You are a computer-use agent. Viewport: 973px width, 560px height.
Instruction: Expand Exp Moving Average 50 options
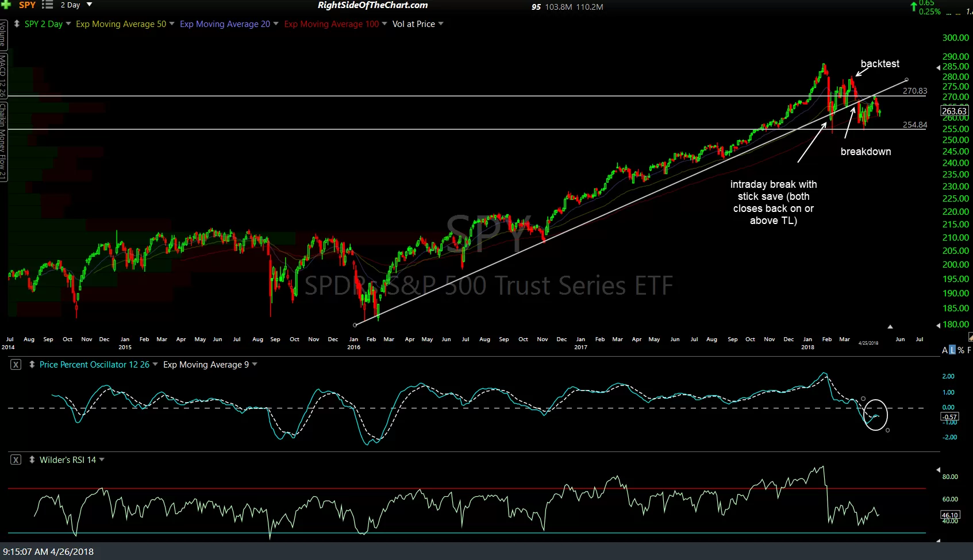point(172,24)
